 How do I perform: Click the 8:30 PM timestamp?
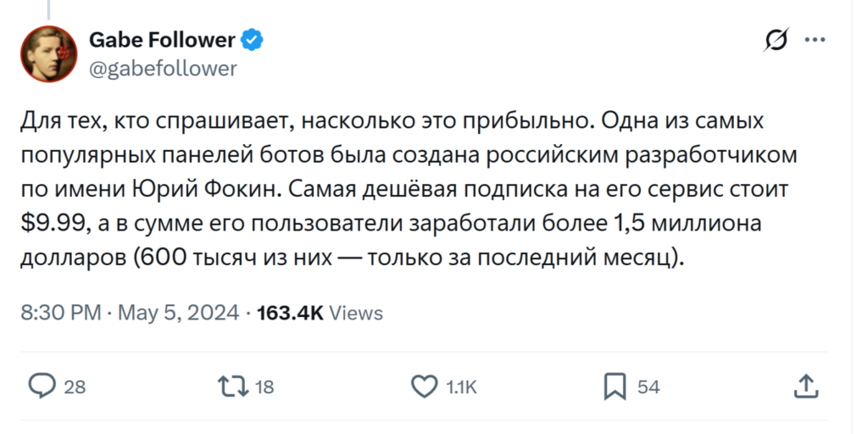(59, 313)
